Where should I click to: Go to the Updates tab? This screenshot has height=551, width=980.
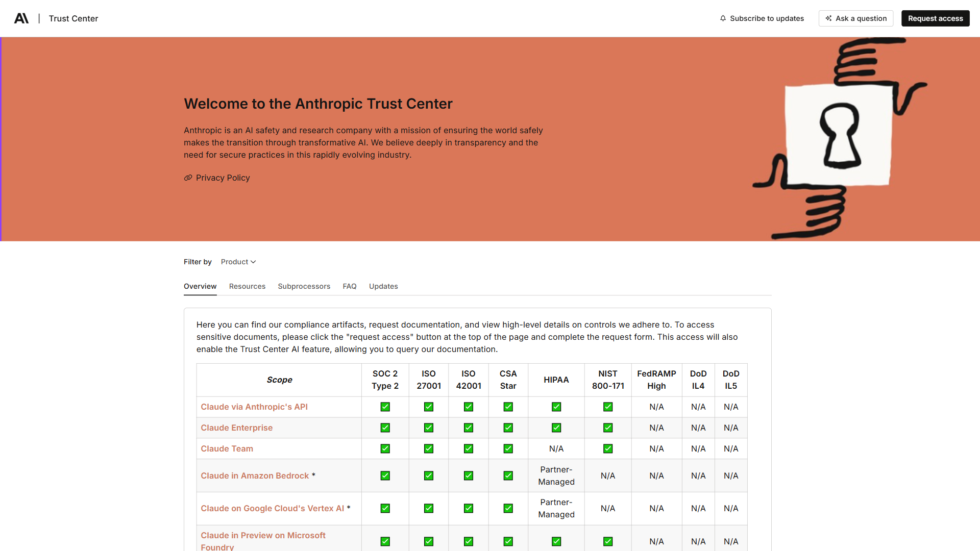click(383, 286)
